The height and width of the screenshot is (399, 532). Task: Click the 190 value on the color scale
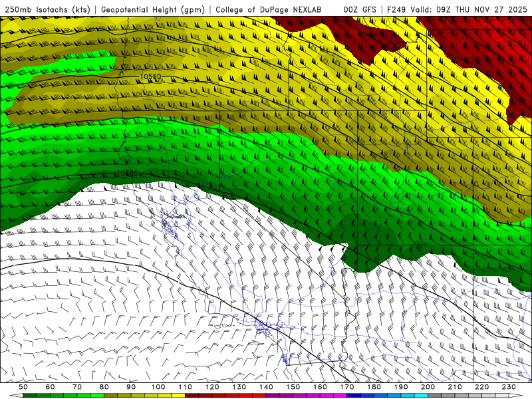(x=401, y=387)
